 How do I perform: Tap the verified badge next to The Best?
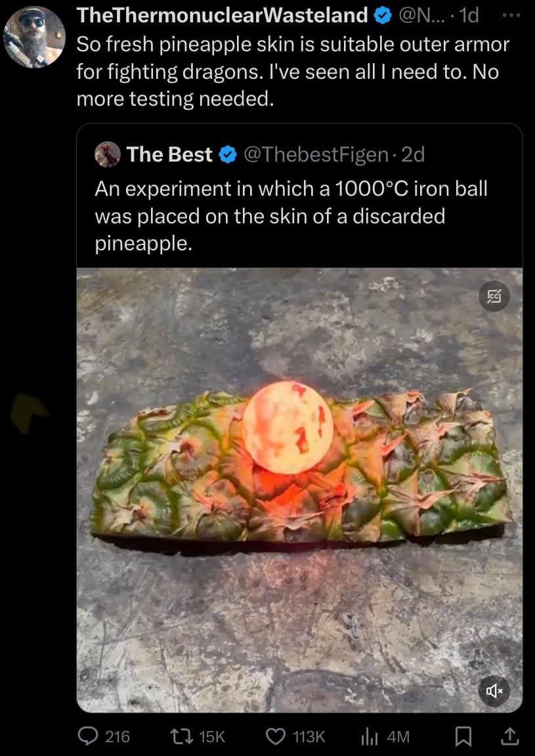pyautogui.click(x=228, y=155)
